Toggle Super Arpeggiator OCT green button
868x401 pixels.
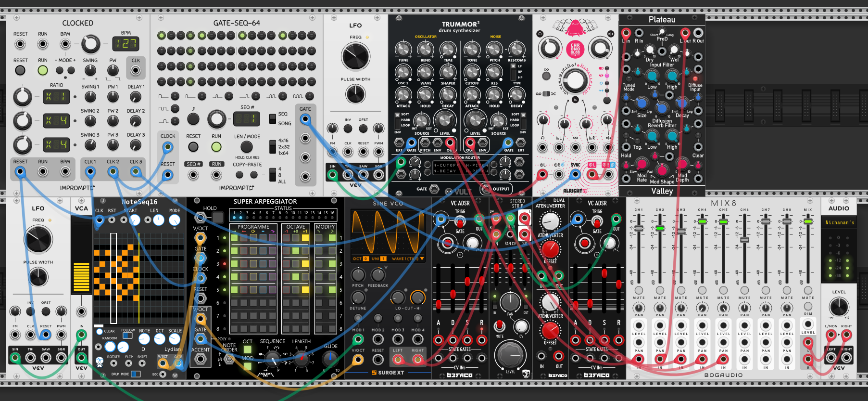247,350
